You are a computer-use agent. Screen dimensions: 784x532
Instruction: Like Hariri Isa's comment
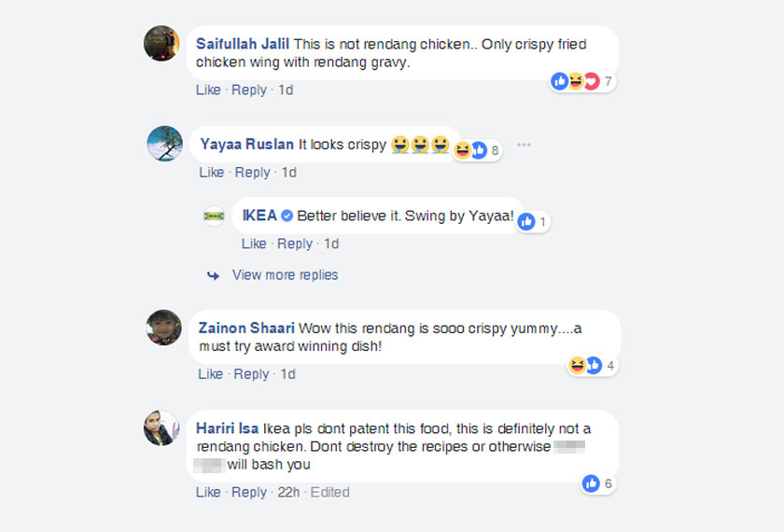coord(208,492)
